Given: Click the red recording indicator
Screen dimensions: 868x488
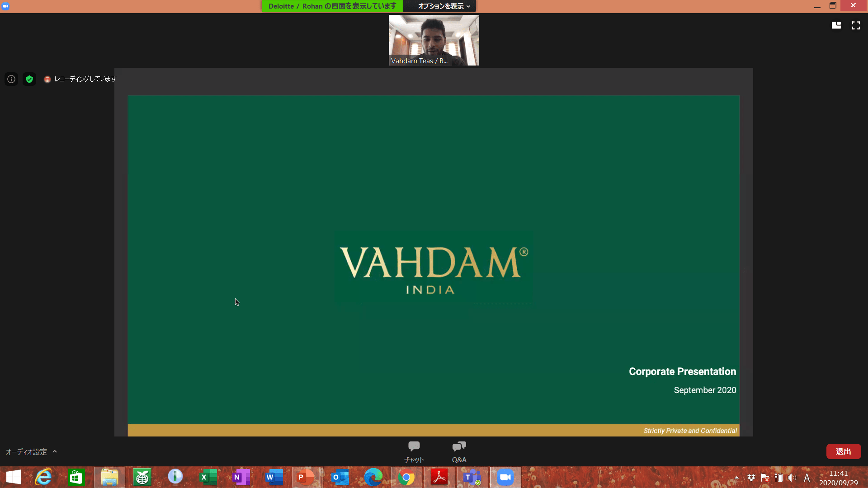Looking at the screenshot, I should (x=47, y=79).
